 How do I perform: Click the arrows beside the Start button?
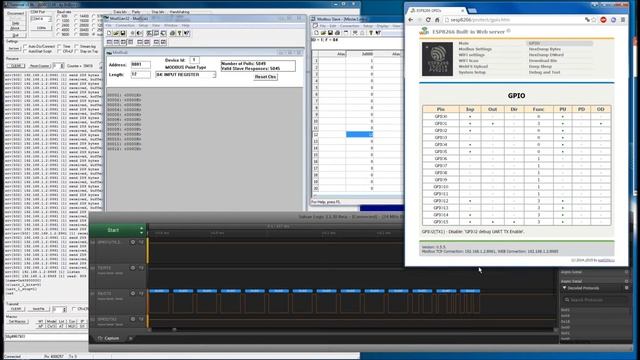coord(142,230)
